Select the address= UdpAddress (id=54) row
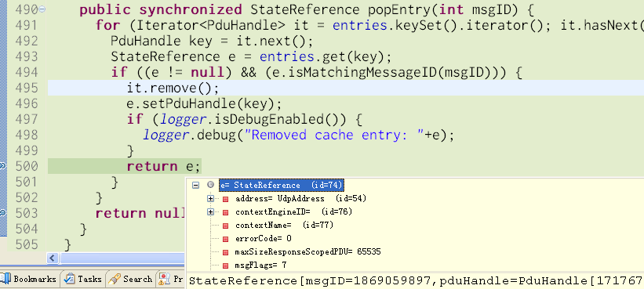 click(x=300, y=199)
